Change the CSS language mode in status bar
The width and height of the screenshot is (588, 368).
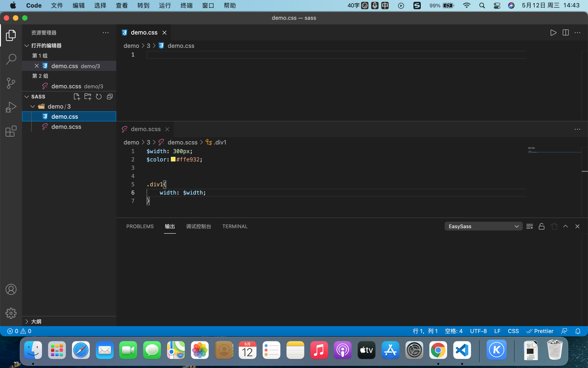click(513, 331)
